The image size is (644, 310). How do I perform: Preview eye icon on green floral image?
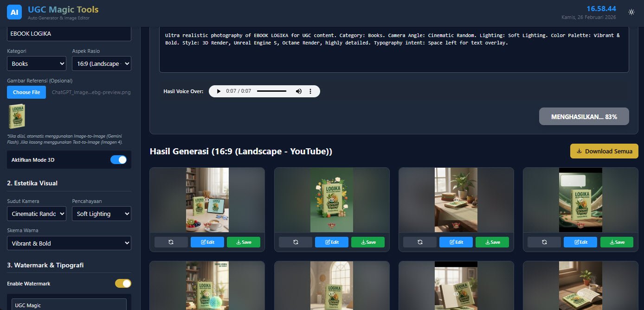click(332, 200)
